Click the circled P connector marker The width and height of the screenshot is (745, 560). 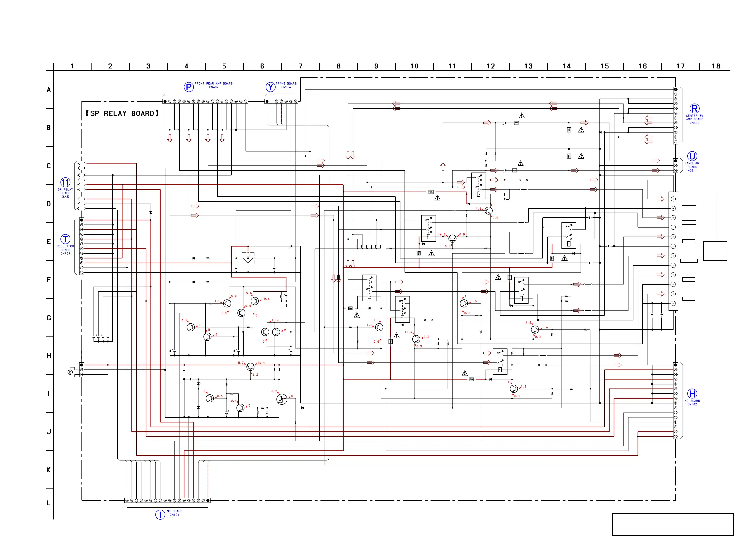(189, 87)
